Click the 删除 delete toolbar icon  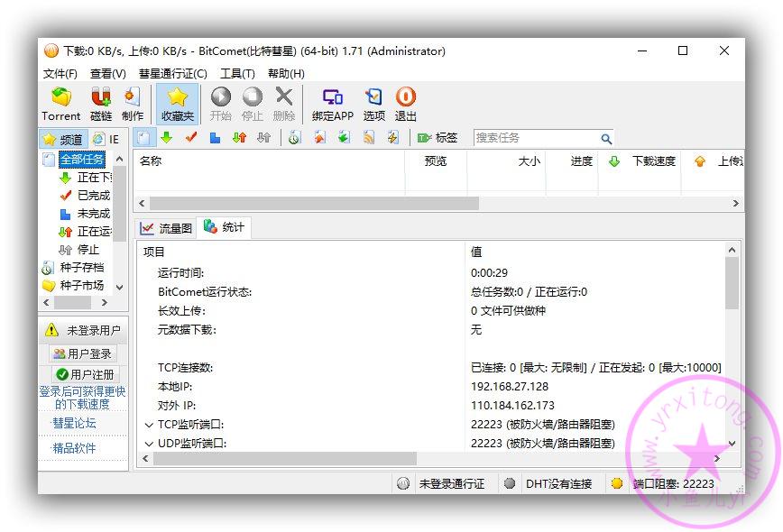282,102
